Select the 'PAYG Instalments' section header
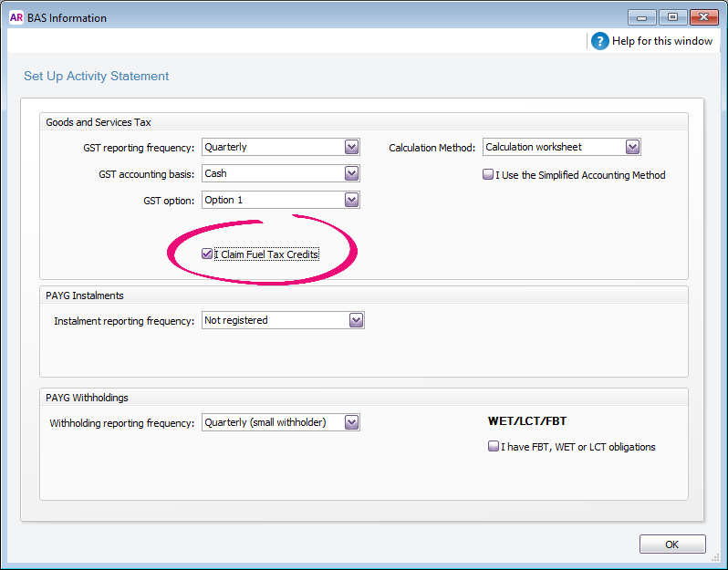The height and width of the screenshot is (570, 728). (85, 295)
